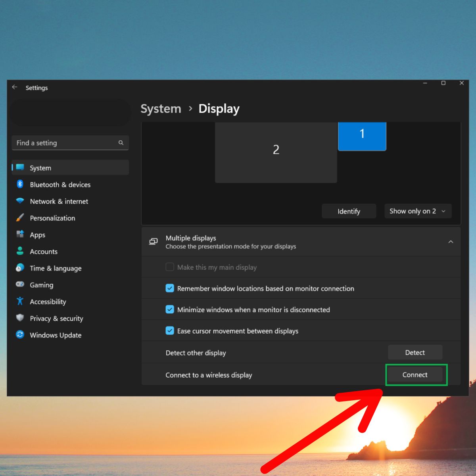The image size is (476, 476).
Task: Open the System settings category
Action: point(70,167)
